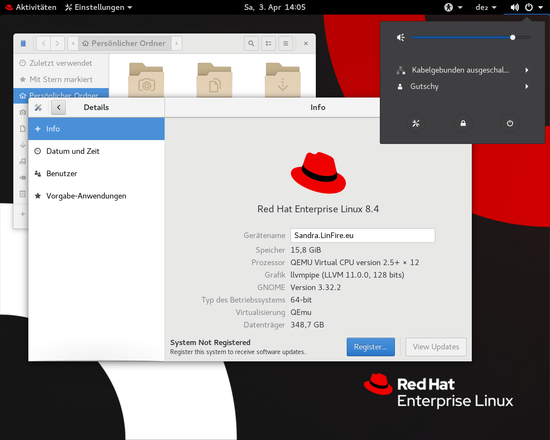
Task: Select Vorgabe-Anwendungen in sidebar
Action: coord(96,196)
